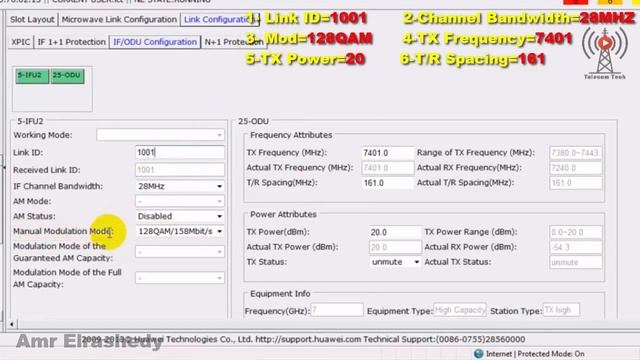The image size is (640, 360).
Task: Click the Actual RX Power field
Action: (576, 247)
